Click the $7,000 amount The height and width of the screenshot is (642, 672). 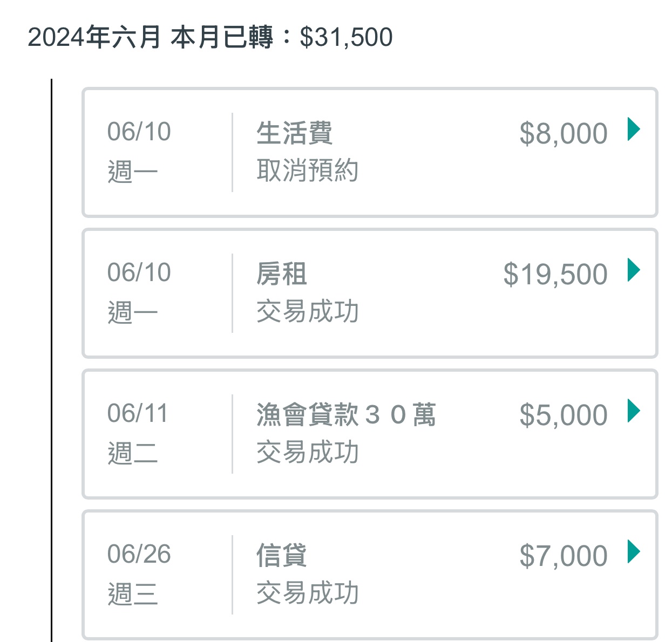tap(563, 556)
